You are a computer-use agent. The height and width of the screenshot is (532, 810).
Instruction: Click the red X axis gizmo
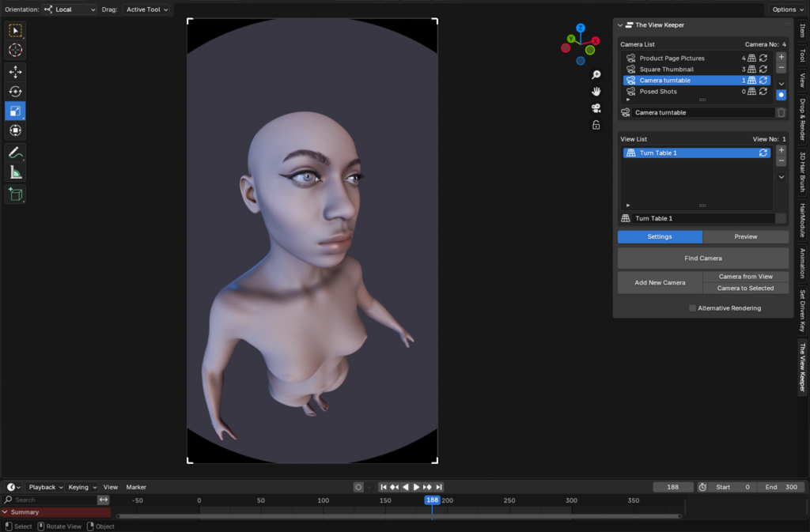click(596, 40)
